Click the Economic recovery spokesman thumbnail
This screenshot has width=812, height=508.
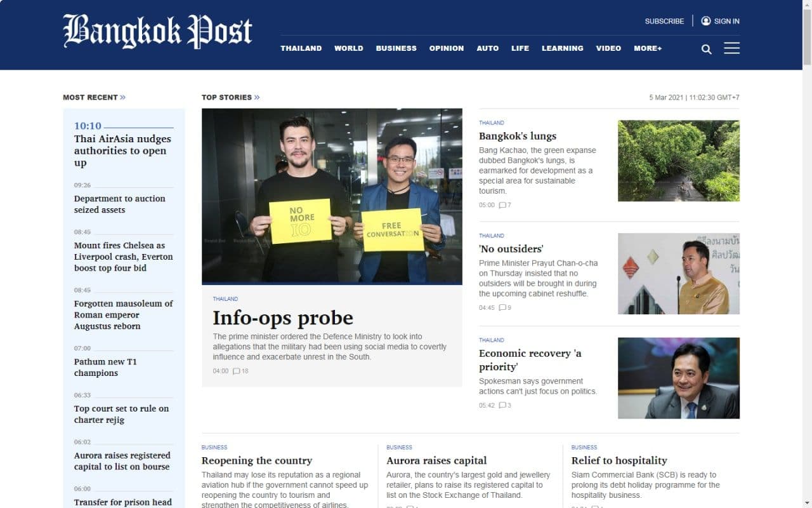coord(679,378)
